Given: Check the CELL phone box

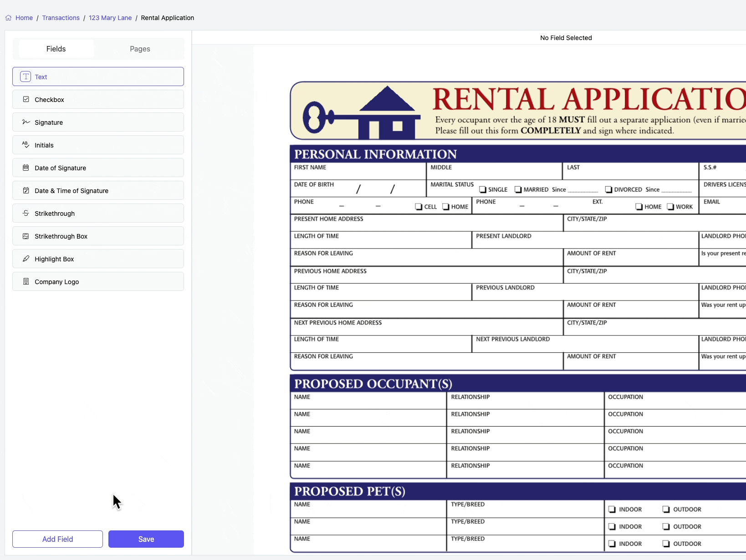Looking at the screenshot, I should [x=419, y=207].
